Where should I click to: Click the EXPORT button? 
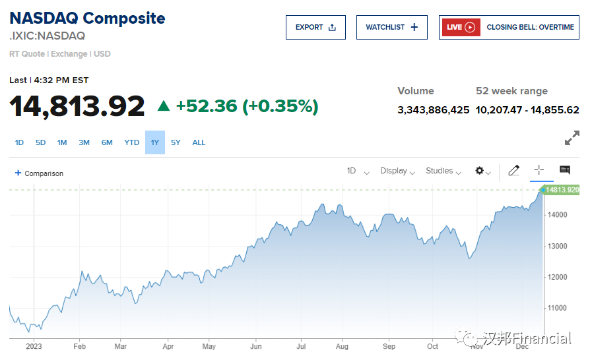pyautogui.click(x=315, y=28)
